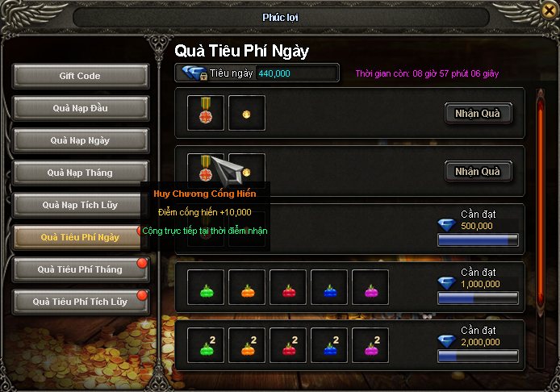560x392 pixels.
Task: Select the purple fruit x2 in 2,000,000 row
Action: click(x=370, y=345)
